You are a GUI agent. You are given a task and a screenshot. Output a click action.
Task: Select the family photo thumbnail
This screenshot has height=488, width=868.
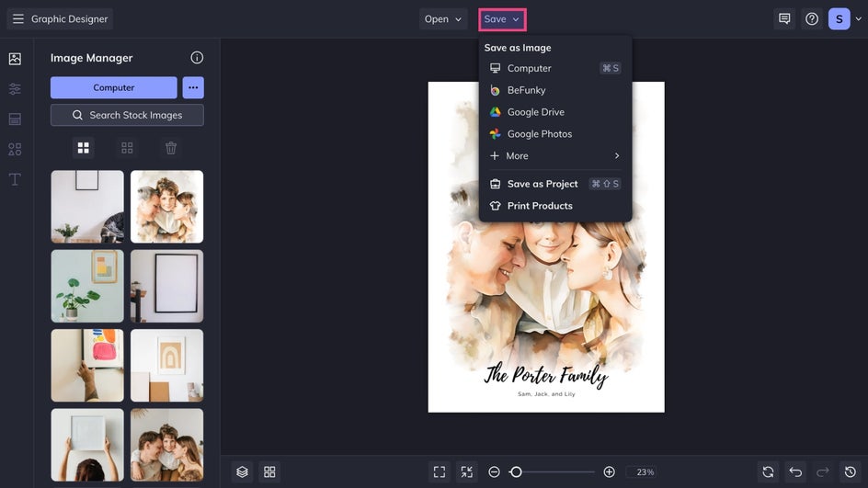point(166,445)
